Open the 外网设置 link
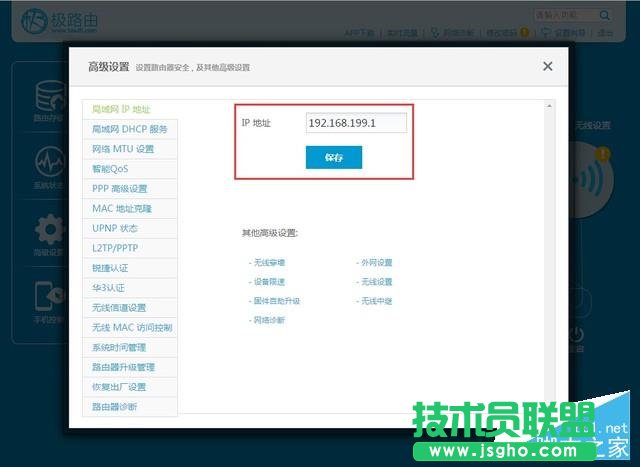Screen dimensions: 640x467 (x=374, y=262)
